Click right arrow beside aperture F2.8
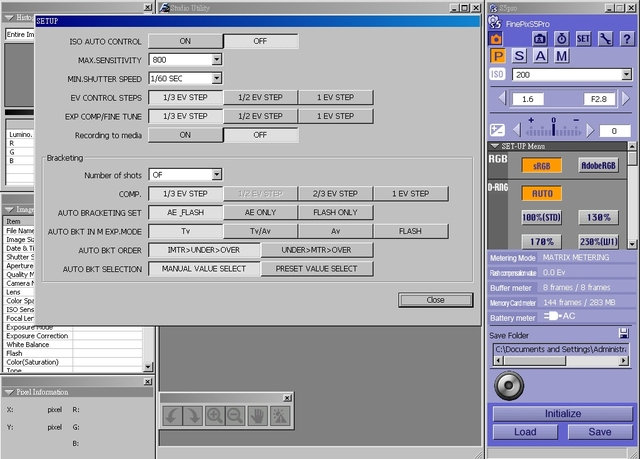Viewport: 640px width, 459px height. click(626, 98)
